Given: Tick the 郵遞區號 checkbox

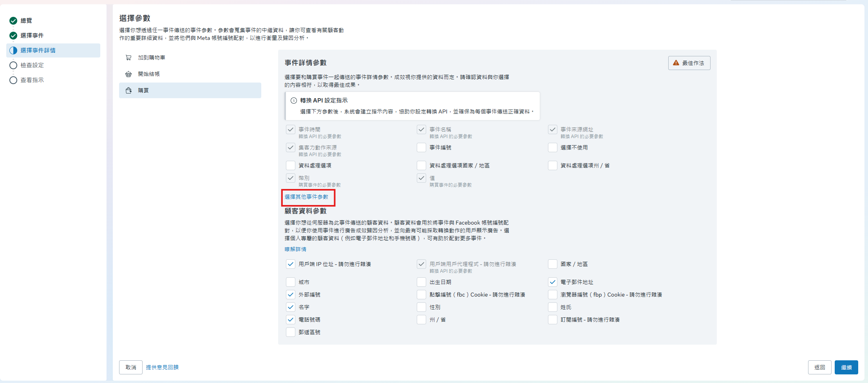Looking at the screenshot, I should 291,332.
